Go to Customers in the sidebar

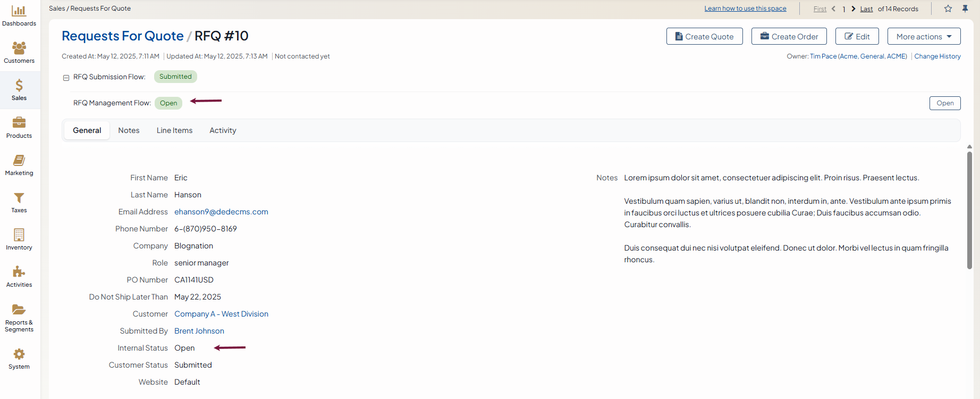click(x=19, y=48)
